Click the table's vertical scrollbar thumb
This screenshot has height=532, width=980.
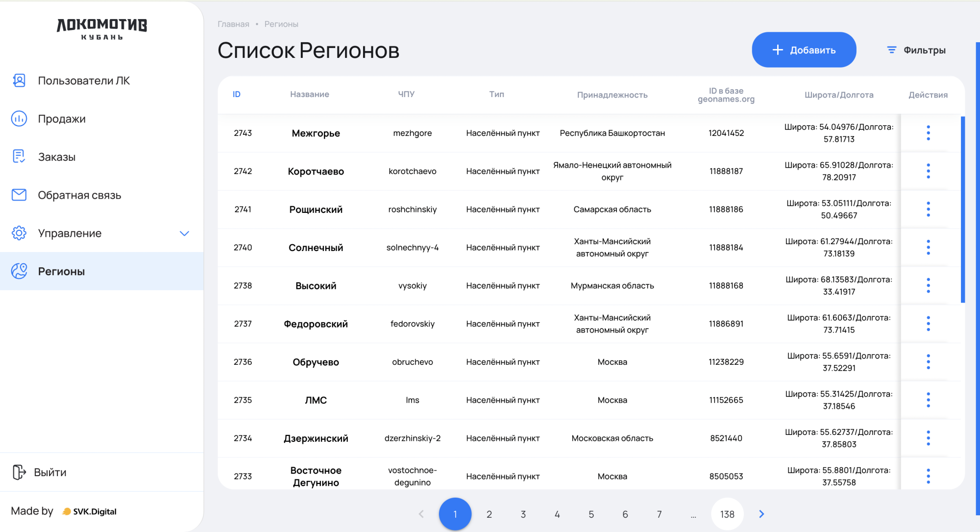coord(963,209)
